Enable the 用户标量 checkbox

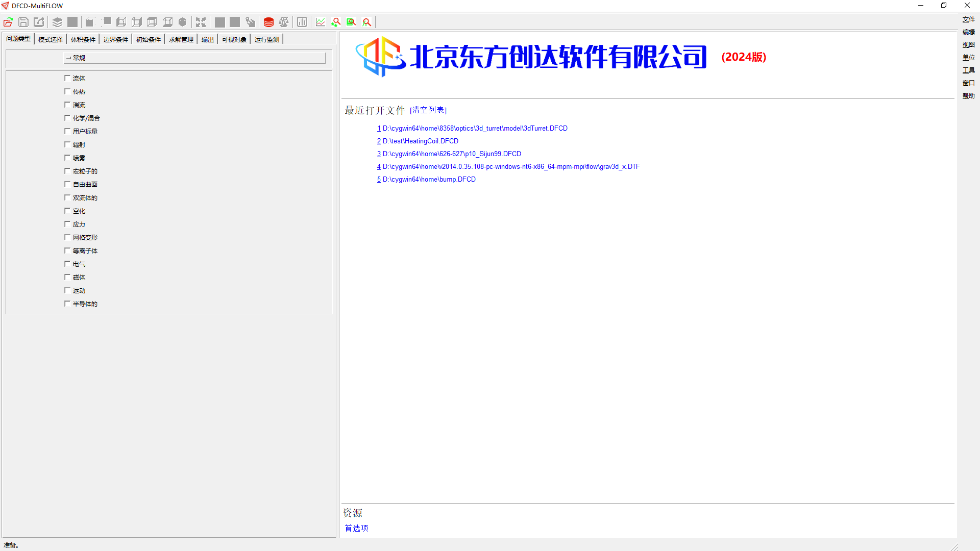[67, 131]
